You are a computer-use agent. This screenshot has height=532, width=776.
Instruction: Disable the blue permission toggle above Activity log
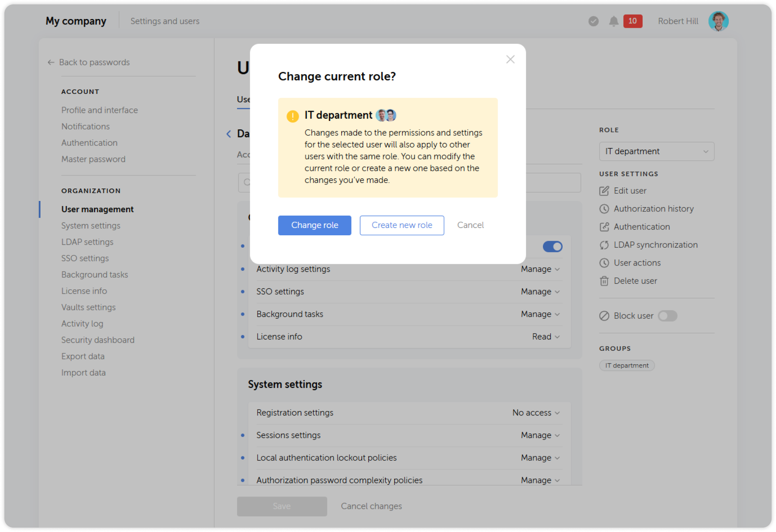pos(553,247)
